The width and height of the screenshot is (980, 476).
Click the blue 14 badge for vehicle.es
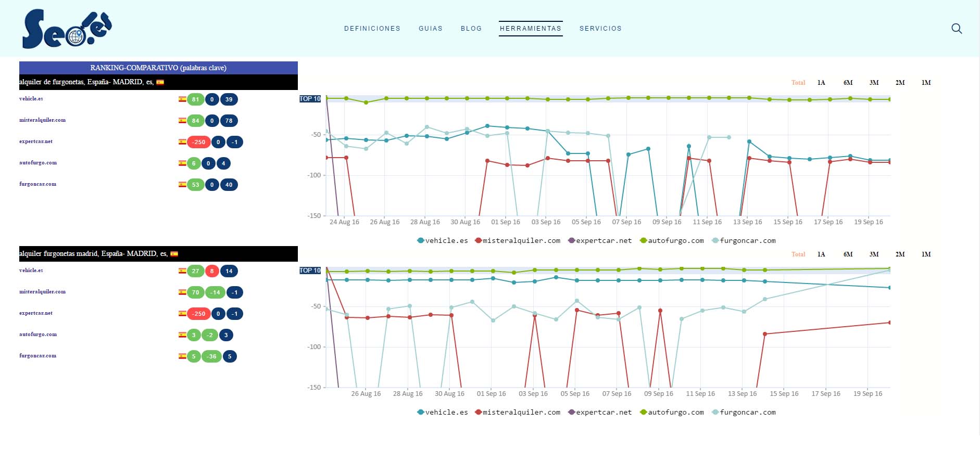pyautogui.click(x=229, y=271)
